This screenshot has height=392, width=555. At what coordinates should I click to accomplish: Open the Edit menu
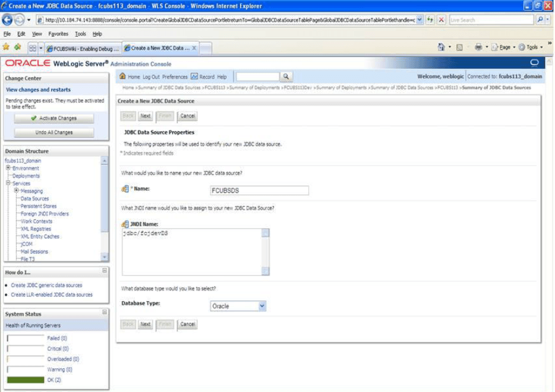pyautogui.click(x=21, y=34)
